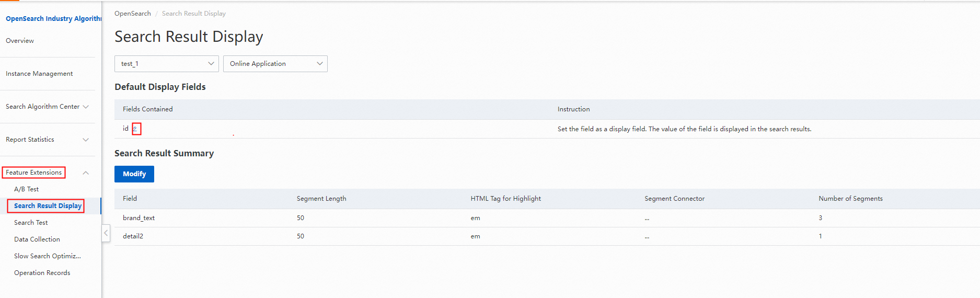The width and height of the screenshot is (980, 298).
Task: Go to Instance Management
Action: (39, 74)
